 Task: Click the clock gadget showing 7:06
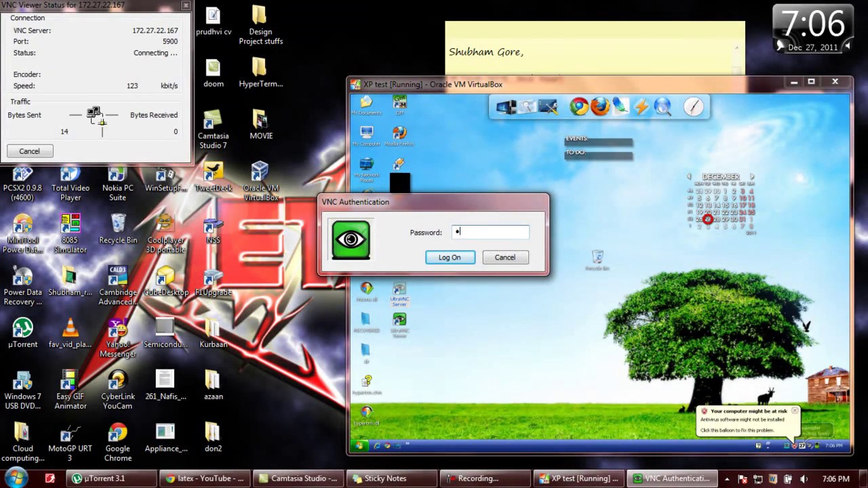coord(814,29)
